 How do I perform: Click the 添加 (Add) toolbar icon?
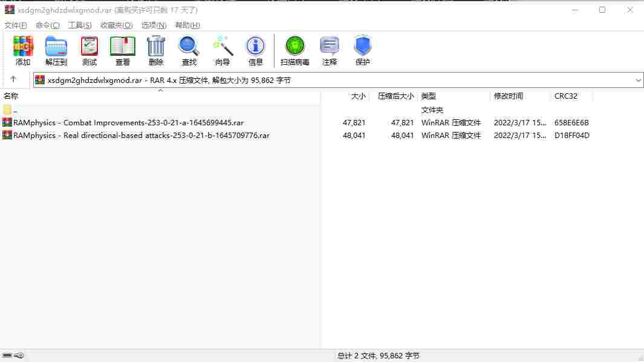(23, 46)
